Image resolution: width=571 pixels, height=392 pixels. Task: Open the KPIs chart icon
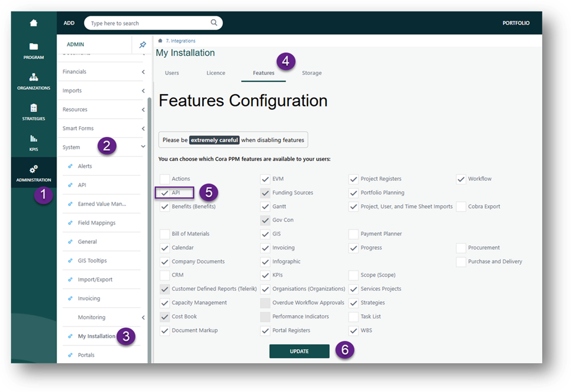34,138
